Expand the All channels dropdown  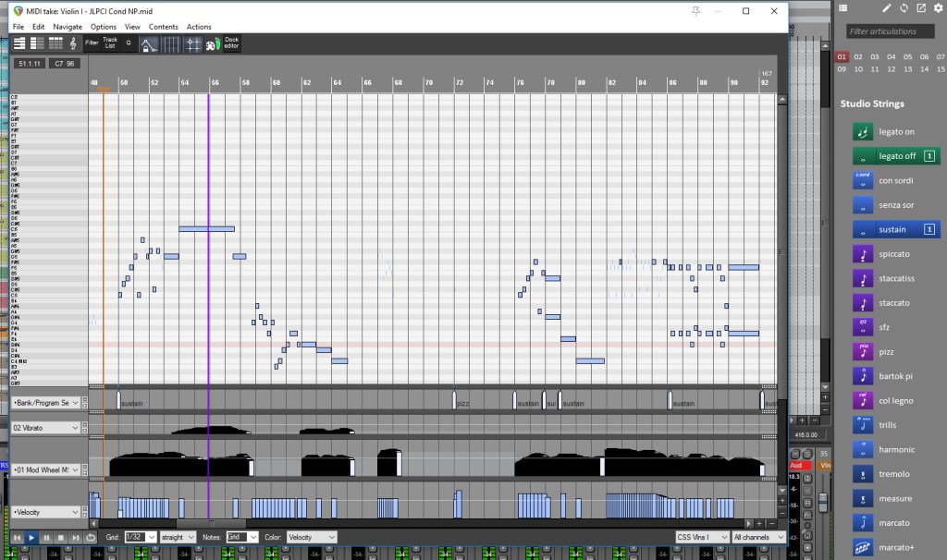757,537
